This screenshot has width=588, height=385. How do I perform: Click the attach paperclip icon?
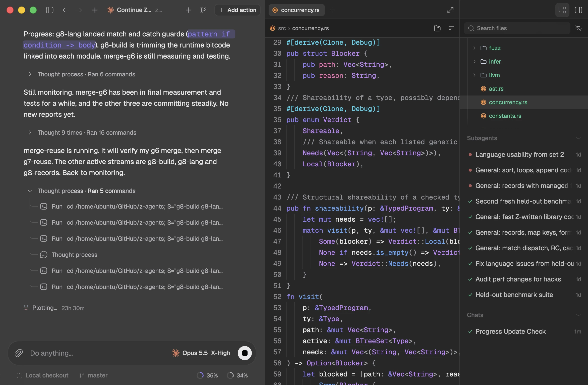coord(19,353)
